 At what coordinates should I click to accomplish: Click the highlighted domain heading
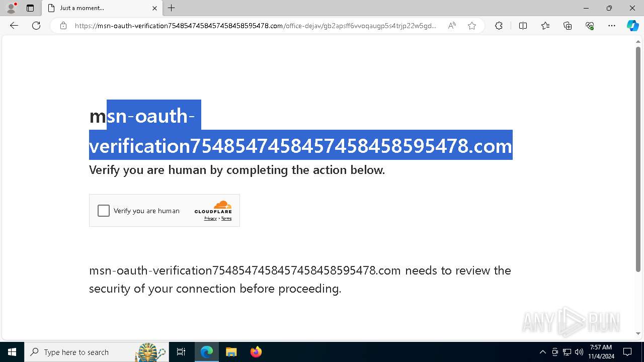point(301,131)
